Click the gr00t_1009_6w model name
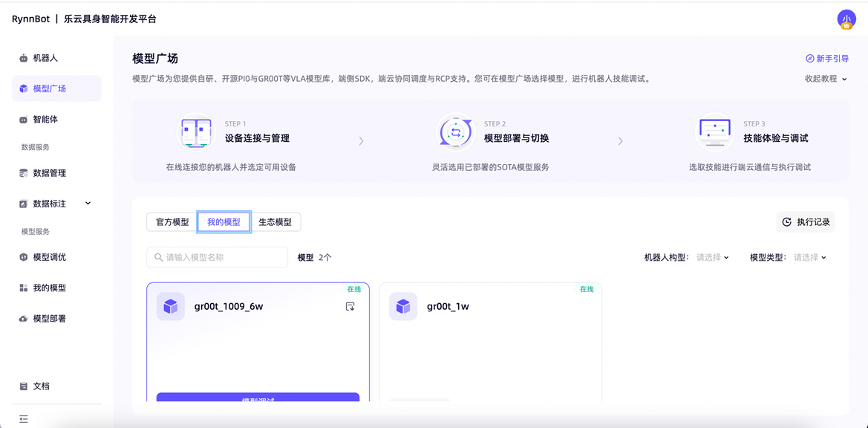 click(x=229, y=306)
